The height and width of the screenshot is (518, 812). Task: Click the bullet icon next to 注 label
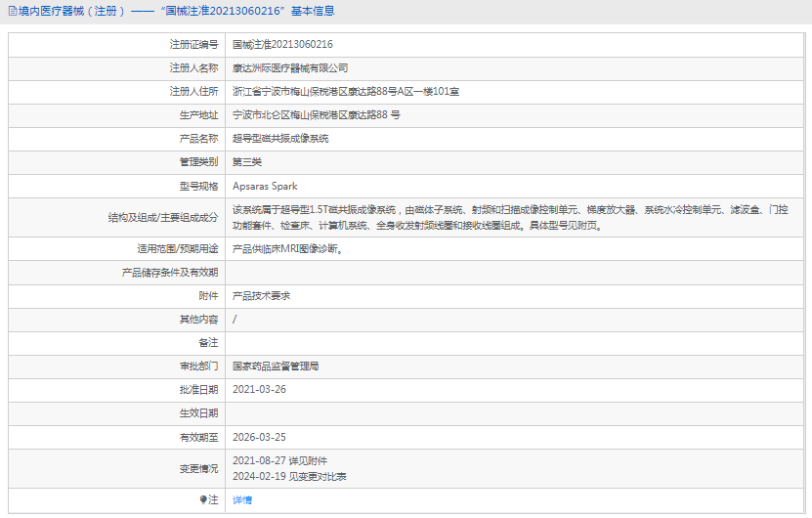(203, 499)
